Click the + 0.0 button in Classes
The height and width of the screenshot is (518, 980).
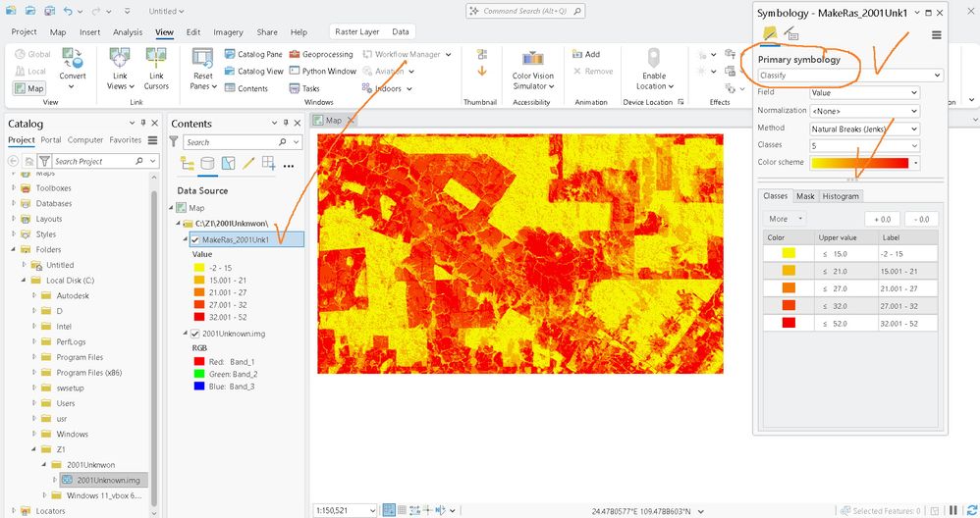(x=883, y=219)
